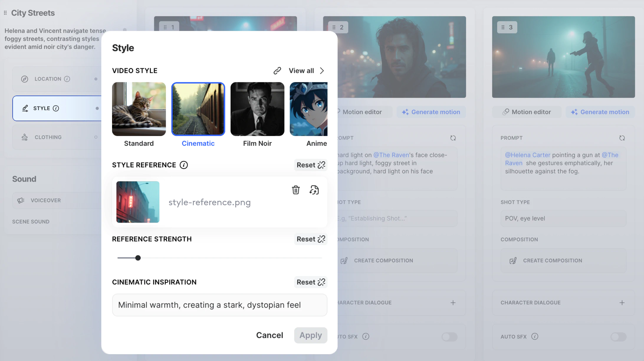
Task: Generate motion for shot 3
Action: pyautogui.click(x=600, y=112)
